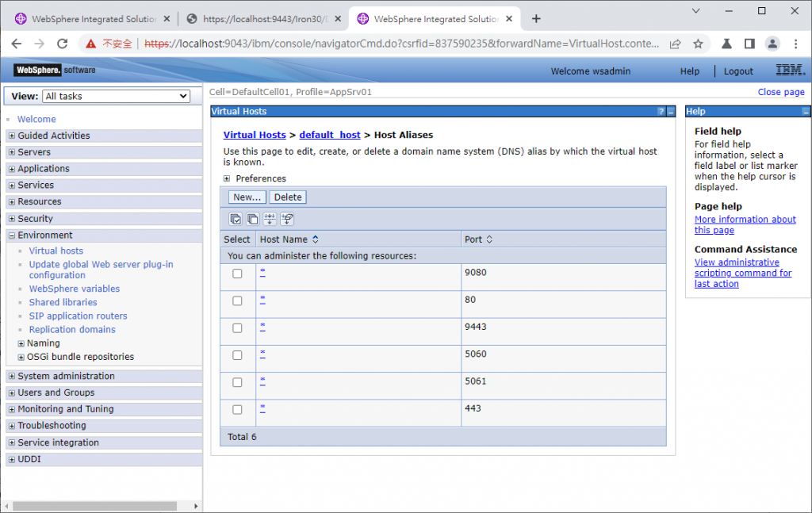This screenshot has height=513, width=812.
Task: Click the browser address bar URL
Action: point(401,44)
